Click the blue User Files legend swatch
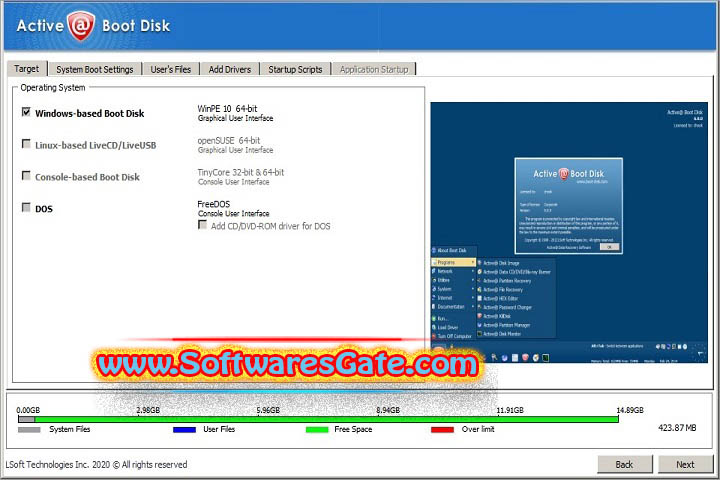Screen dimensions: 720x480 coord(185,430)
